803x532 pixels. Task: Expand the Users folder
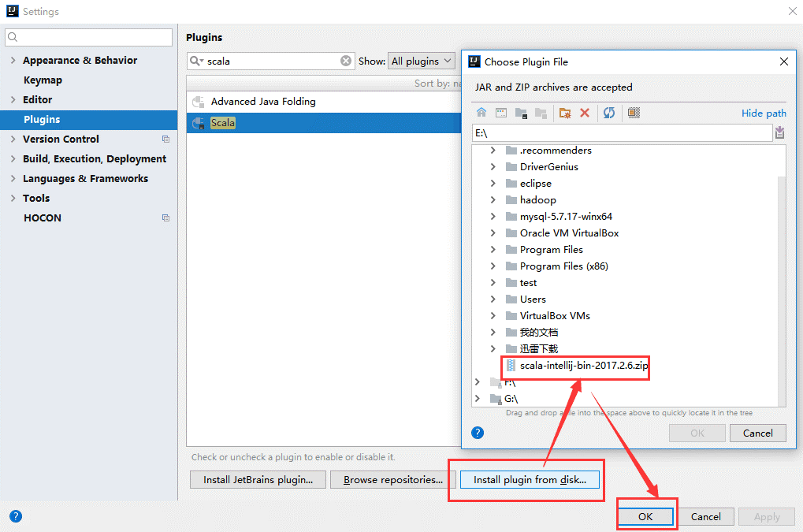[x=493, y=299]
